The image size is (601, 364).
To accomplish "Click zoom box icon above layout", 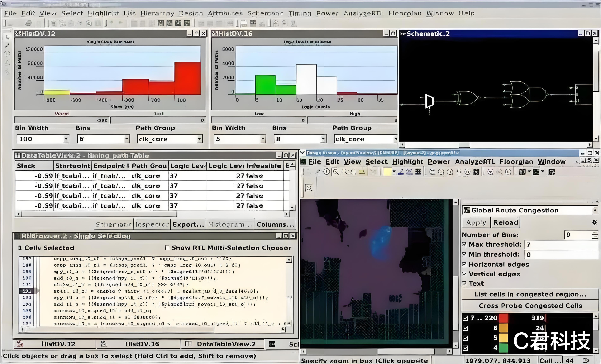I will pyautogui.click(x=309, y=188).
